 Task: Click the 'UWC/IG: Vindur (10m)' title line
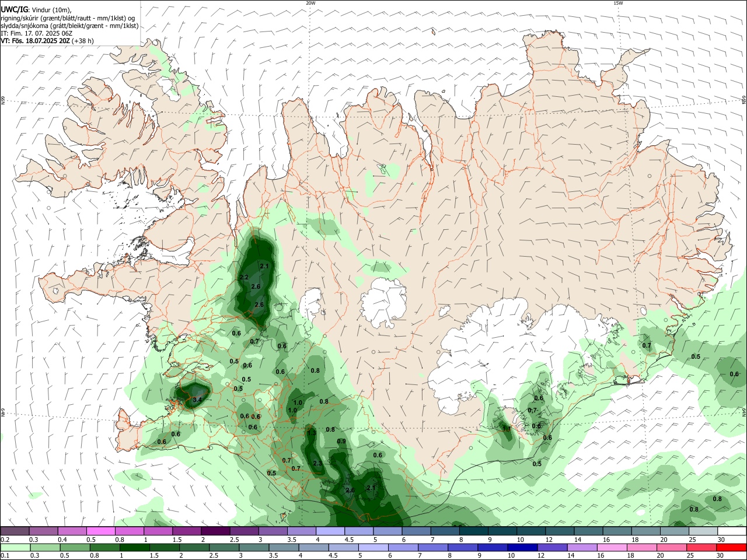(36, 10)
